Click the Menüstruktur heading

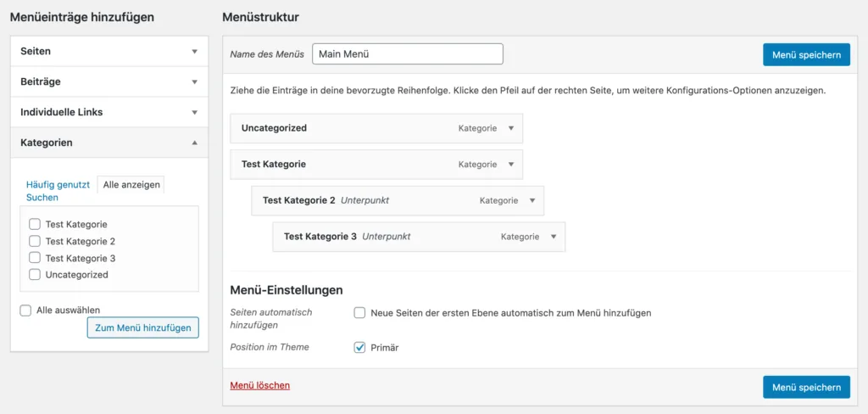(x=261, y=17)
